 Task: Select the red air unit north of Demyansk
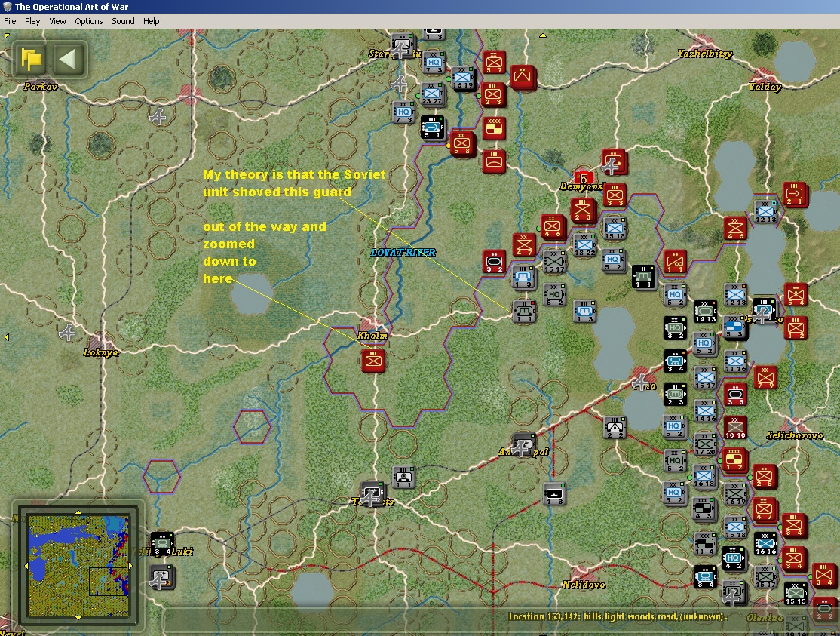(614, 161)
